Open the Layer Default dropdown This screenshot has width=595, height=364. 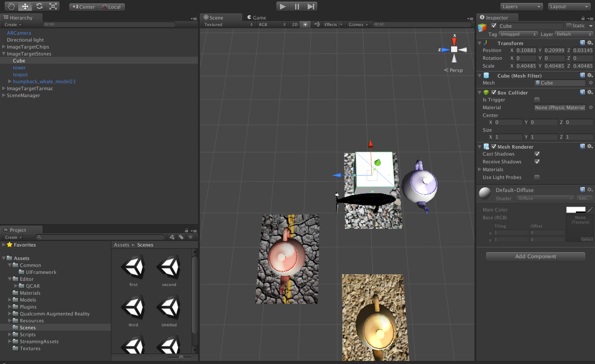[x=574, y=34]
